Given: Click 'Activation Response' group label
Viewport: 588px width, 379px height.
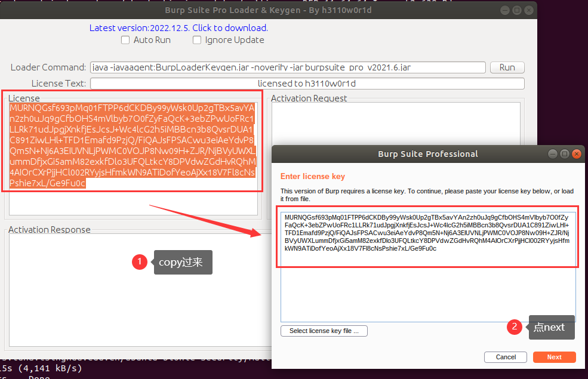Looking at the screenshot, I should 50,229.
